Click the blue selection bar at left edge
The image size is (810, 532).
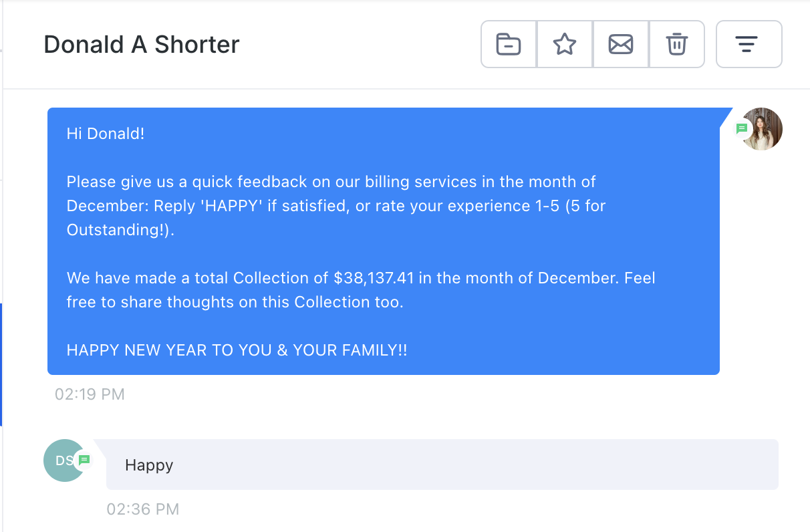(1, 364)
